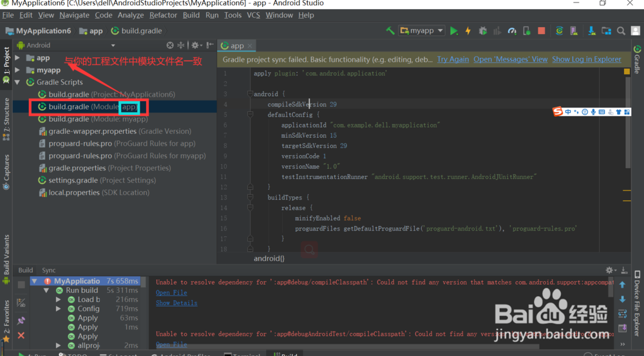This screenshot has height=356, width=644.
Task: Toggle the 1: Project tool window
Action: 6,65
